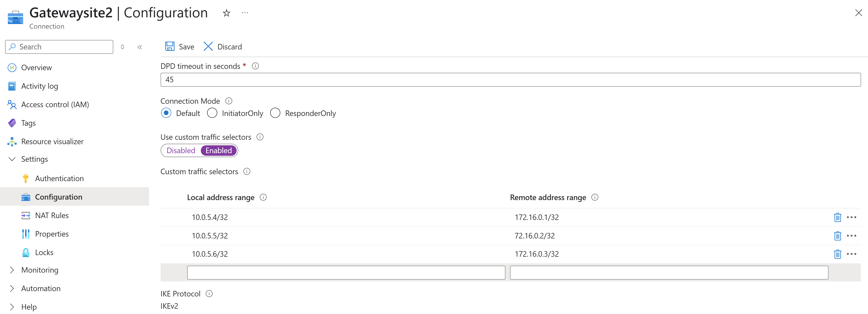Open more options for 72.16.0.2/32 row

tap(851, 236)
